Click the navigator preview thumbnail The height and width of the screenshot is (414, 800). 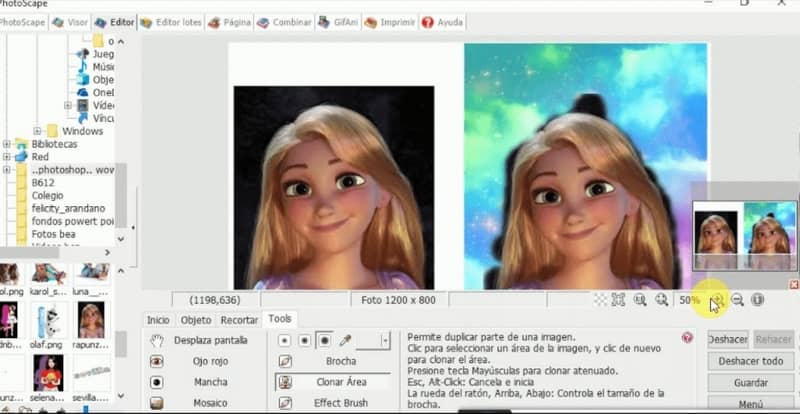pyautogui.click(x=745, y=235)
